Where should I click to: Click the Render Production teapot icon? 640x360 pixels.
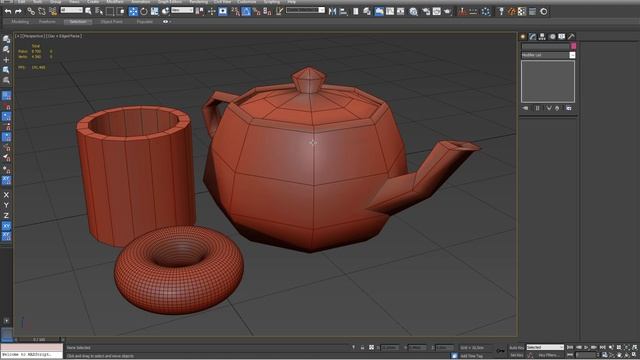point(448,11)
